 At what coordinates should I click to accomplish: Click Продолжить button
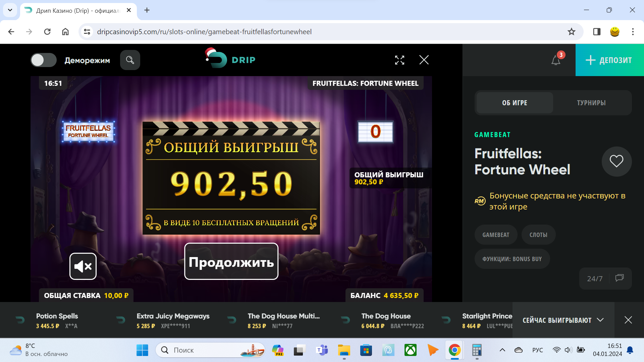231,261
